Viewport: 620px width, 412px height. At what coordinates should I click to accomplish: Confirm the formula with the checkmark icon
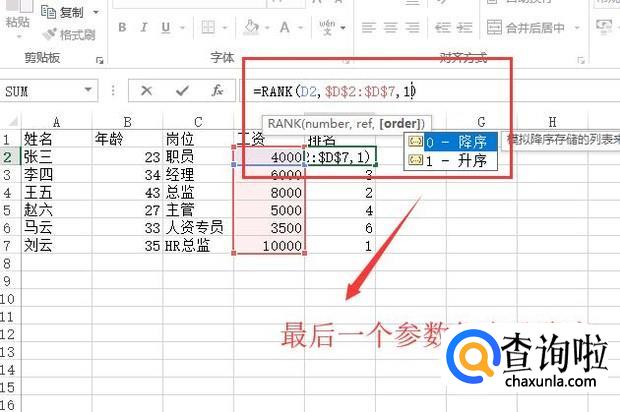click(181, 91)
